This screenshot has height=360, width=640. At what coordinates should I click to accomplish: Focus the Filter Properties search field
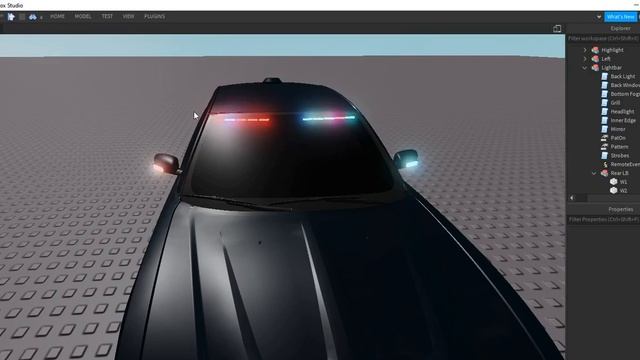(603, 220)
